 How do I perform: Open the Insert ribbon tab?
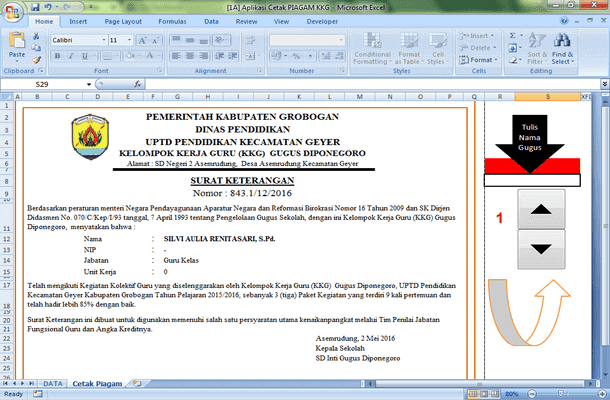coord(78,21)
